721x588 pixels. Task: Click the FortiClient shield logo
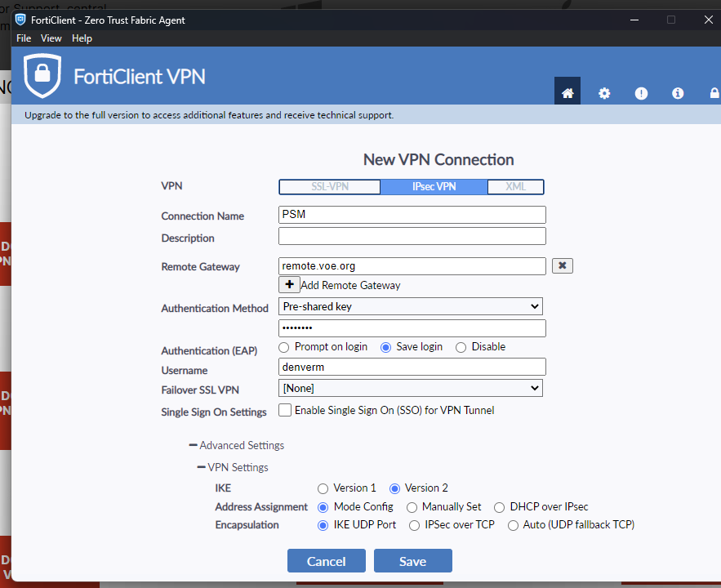point(42,75)
